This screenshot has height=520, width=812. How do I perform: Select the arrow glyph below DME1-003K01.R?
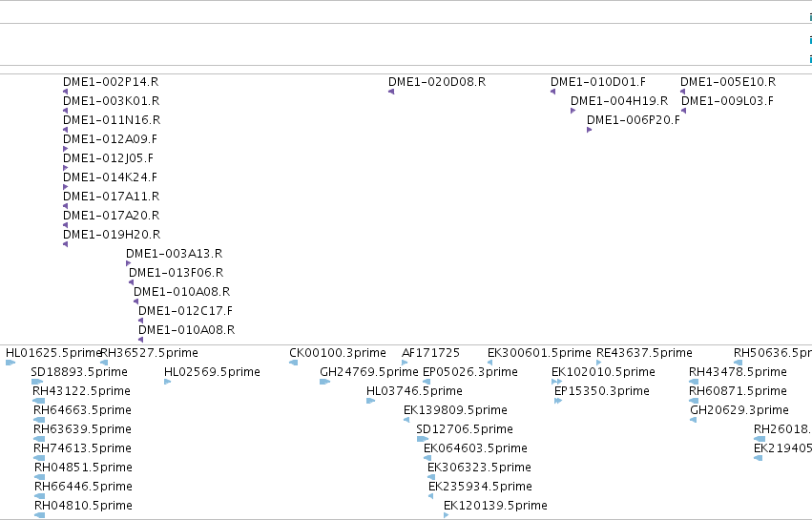click(x=65, y=111)
